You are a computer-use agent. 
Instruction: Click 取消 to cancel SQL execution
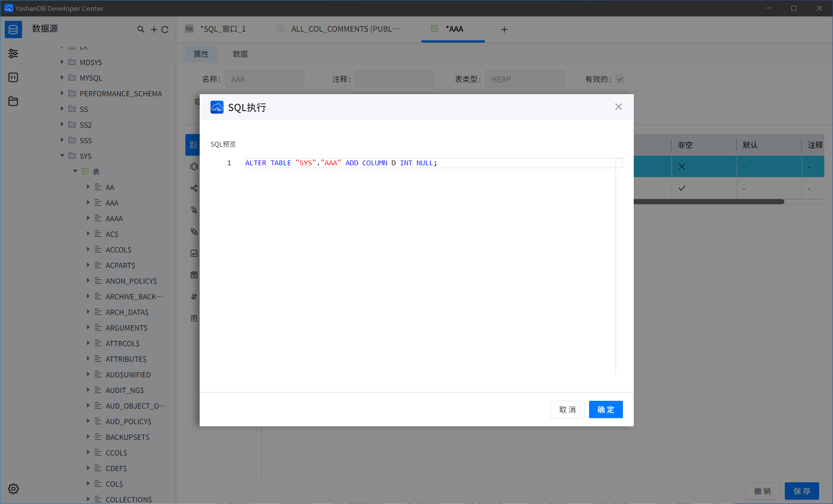tap(567, 409)
